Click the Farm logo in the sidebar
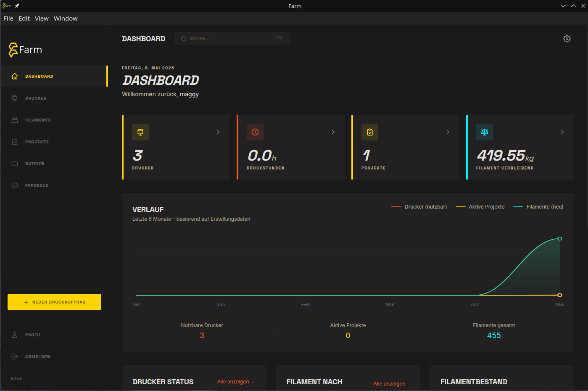 tap(25, 50)
